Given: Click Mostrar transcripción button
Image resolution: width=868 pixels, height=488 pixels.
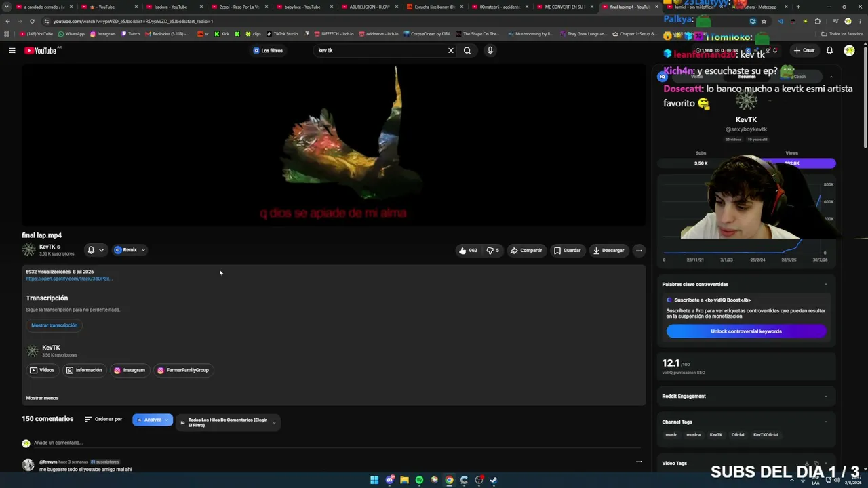Looking at the screenshot, I should (x=54, y=325).
